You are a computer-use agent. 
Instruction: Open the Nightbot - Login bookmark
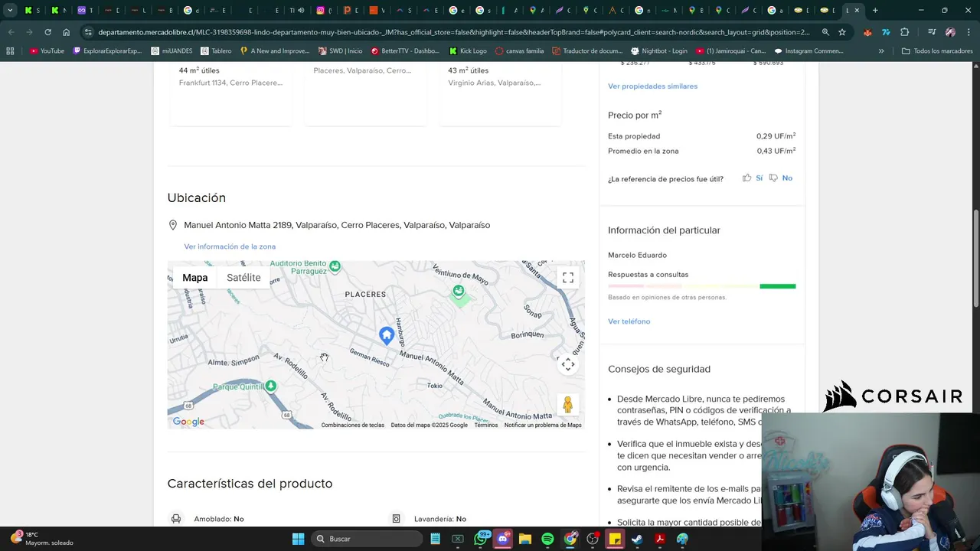(658, 51)
